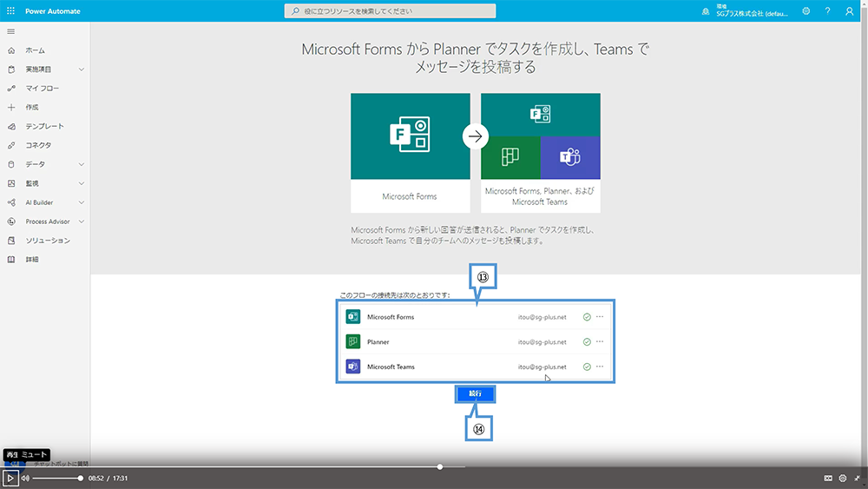The image size is (868, 489).
Task: Open the video player settings gear
Action: pos(843,478)
